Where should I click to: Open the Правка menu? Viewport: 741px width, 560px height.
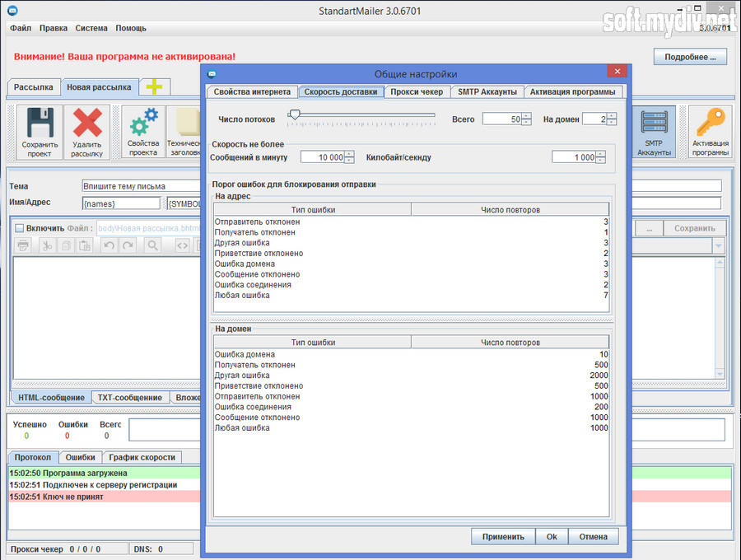(x=54, y=28)
